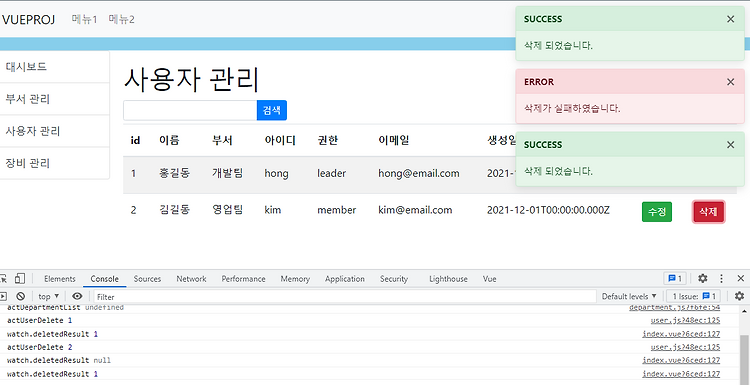Open console settings gear beside Issues

[x=739, y=296]
